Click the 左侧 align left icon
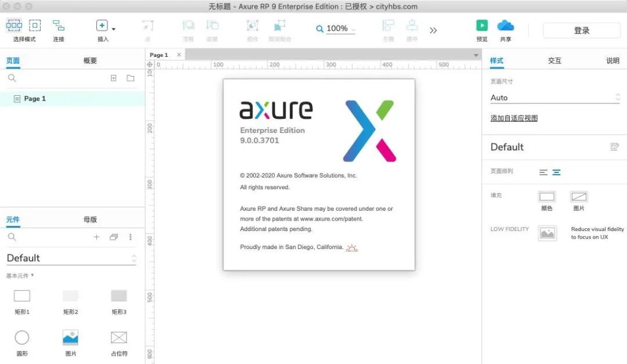The image size is (627, 364). [x=388, y=26]
